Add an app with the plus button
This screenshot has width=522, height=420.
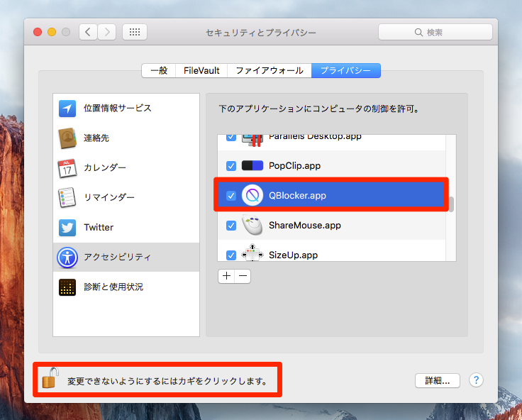(226, 276)
